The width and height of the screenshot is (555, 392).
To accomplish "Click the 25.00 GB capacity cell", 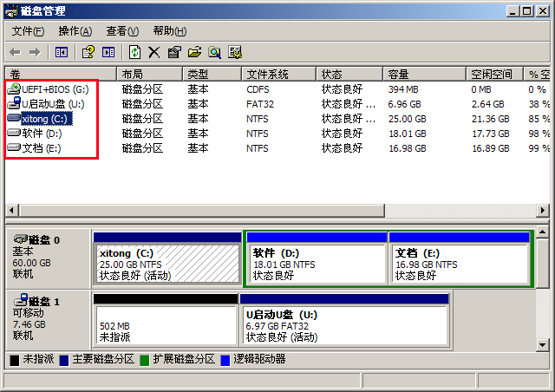I will point(407,119).
